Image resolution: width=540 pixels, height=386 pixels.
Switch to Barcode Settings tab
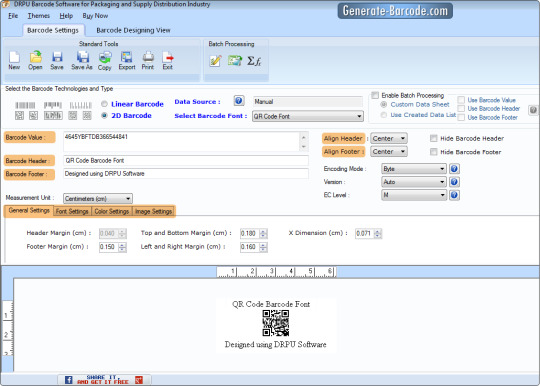point(53,30)
